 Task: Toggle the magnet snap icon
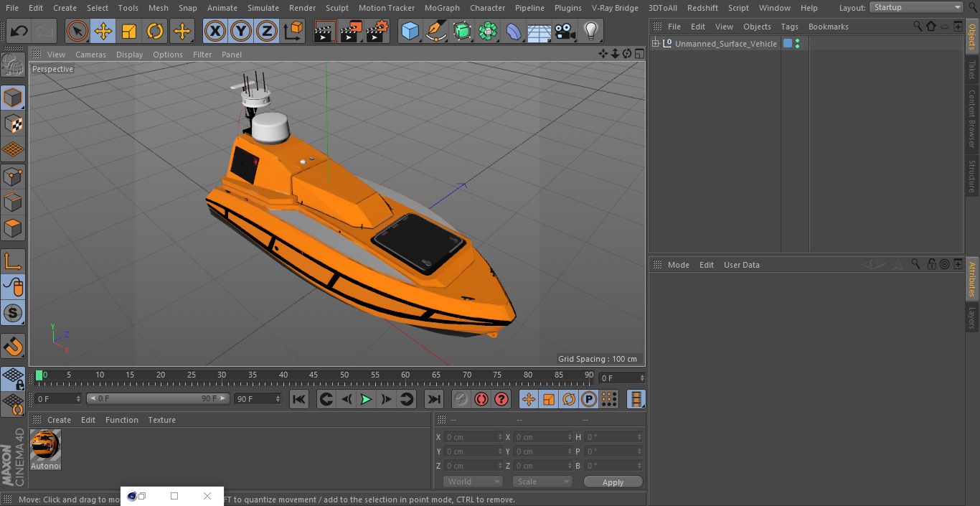[13, 346]
